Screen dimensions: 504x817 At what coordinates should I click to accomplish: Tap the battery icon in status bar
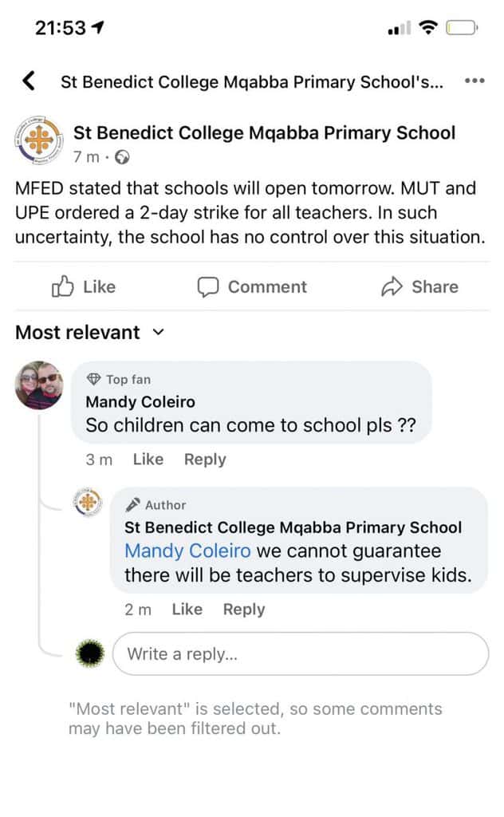pyautogui.click(x=461, y=29)
